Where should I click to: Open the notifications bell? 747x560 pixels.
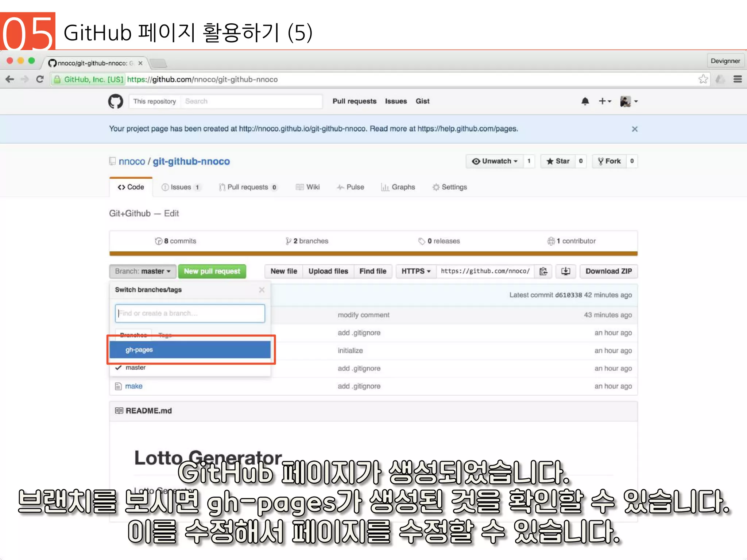(x=585, y=101)
